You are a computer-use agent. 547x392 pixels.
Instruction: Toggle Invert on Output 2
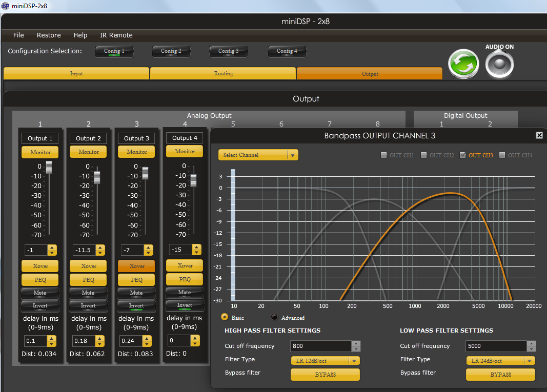(88, 306)
